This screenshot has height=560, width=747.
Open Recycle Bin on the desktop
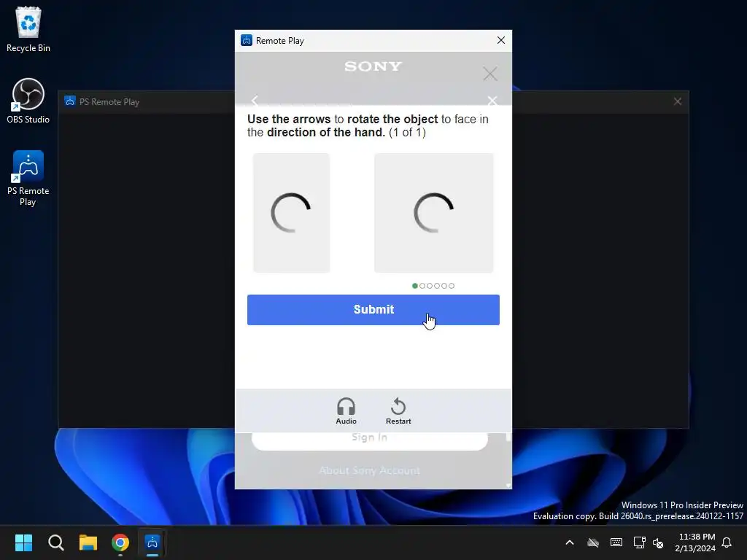(28, 29)
